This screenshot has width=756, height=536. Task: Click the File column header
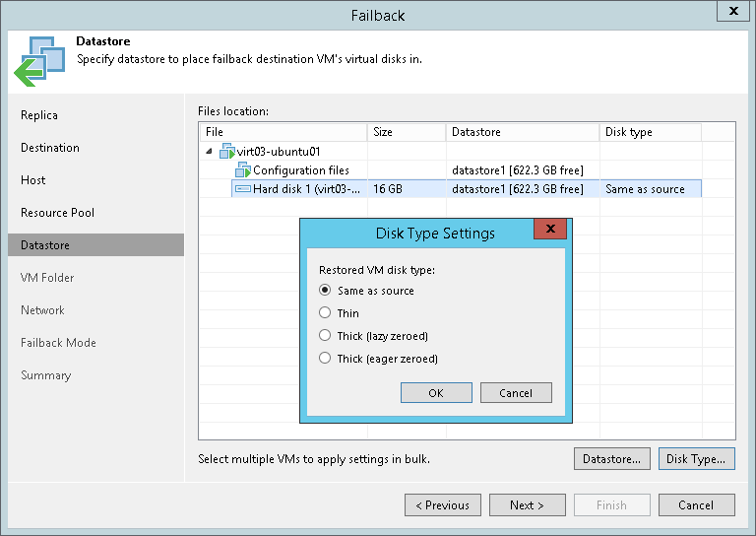(283, 132)
